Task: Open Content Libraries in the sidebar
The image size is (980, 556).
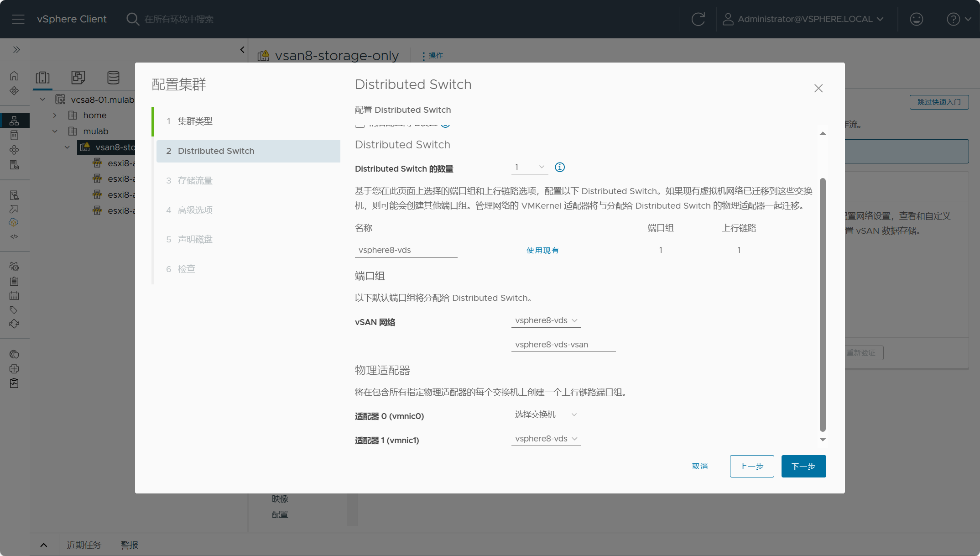Action: [14, 135]
